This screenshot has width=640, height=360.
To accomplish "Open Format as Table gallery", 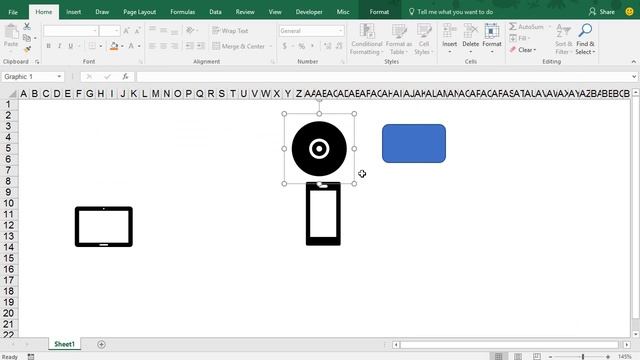I will tap(399, 39).
